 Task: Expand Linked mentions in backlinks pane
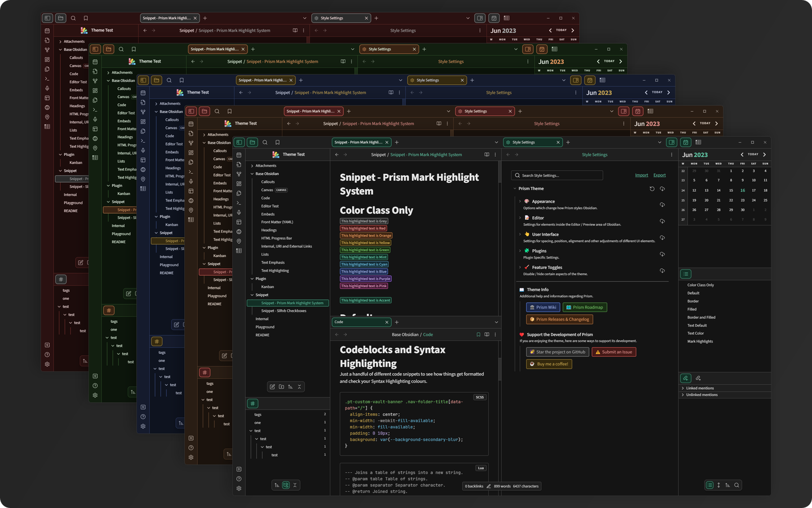coord(683,388)
